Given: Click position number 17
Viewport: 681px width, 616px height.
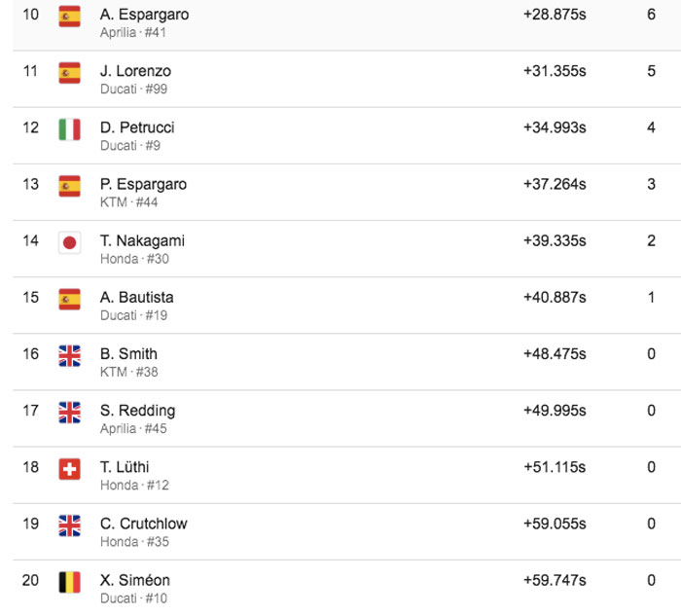Looking at the screenshot, I should pos(30,411).
